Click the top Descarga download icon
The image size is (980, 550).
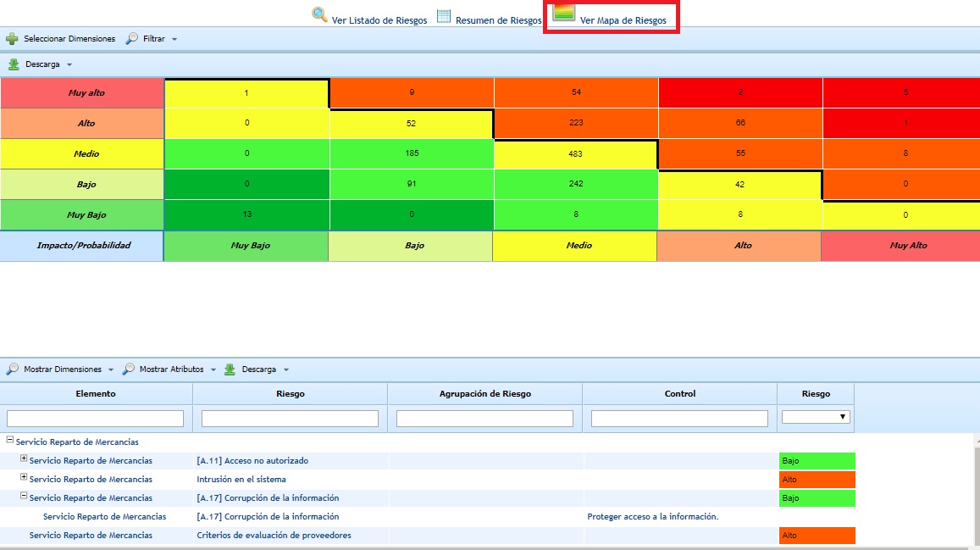point(14,64)
